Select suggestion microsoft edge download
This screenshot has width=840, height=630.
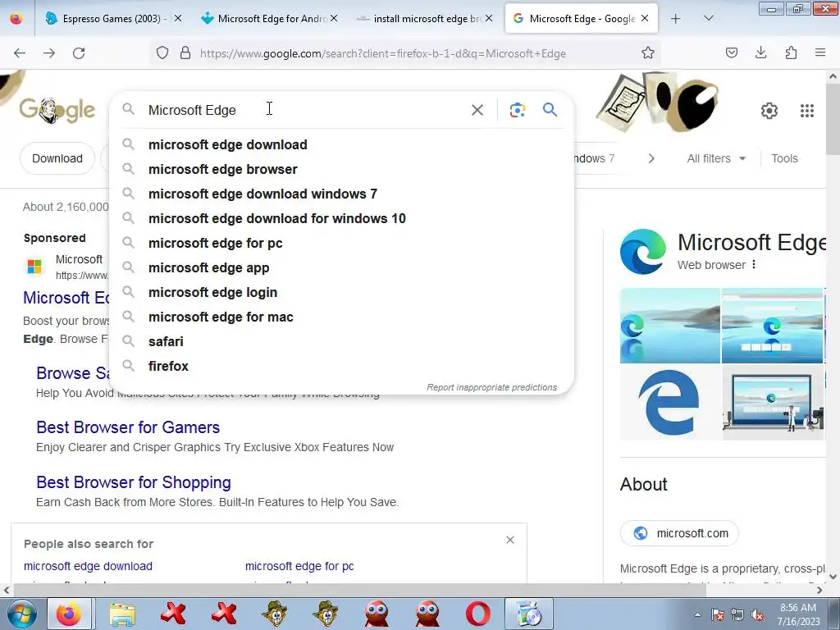click(x=341, y=144)
